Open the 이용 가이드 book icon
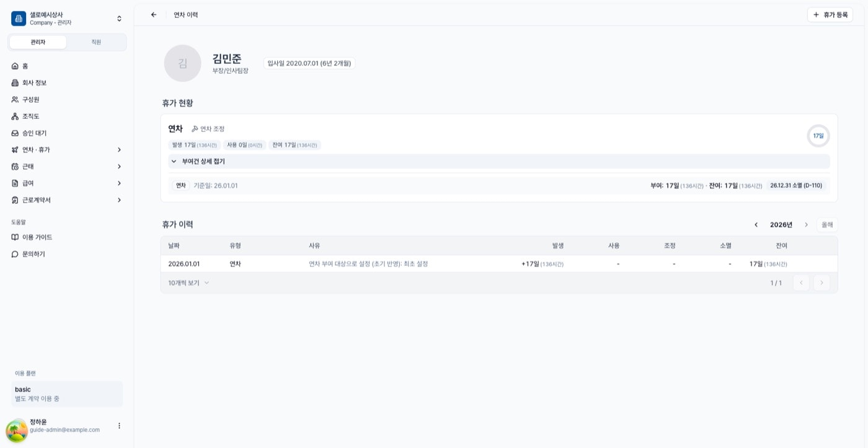868x448 pixels. [15, 237]
